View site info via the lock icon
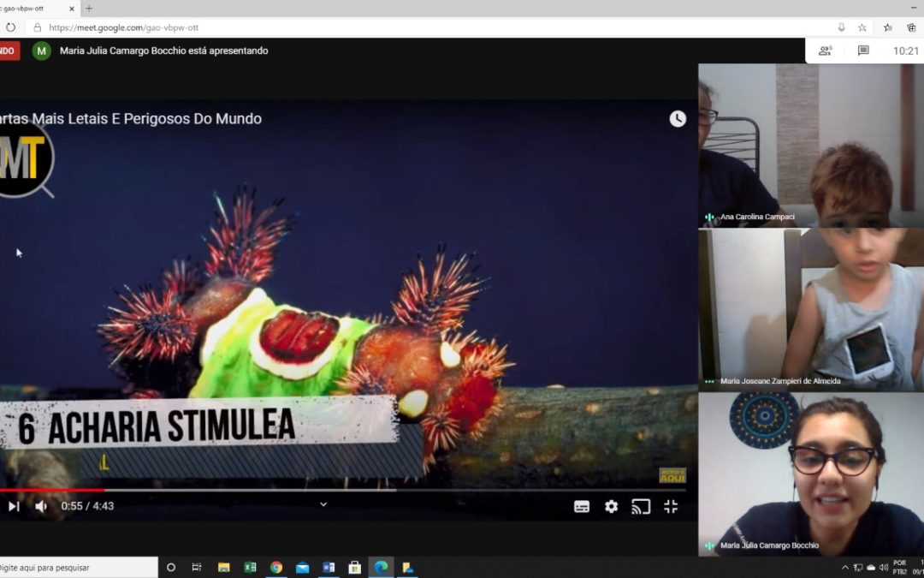 point(38,27)
